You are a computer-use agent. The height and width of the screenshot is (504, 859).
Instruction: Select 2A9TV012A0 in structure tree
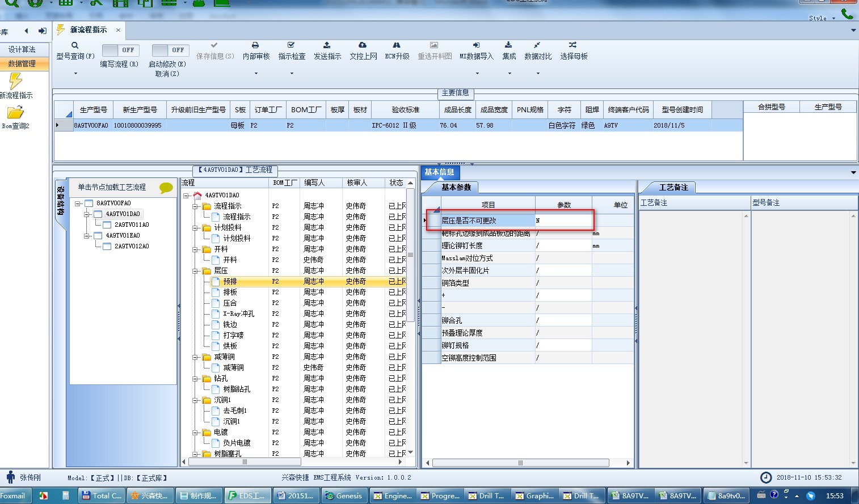(132, 246)
